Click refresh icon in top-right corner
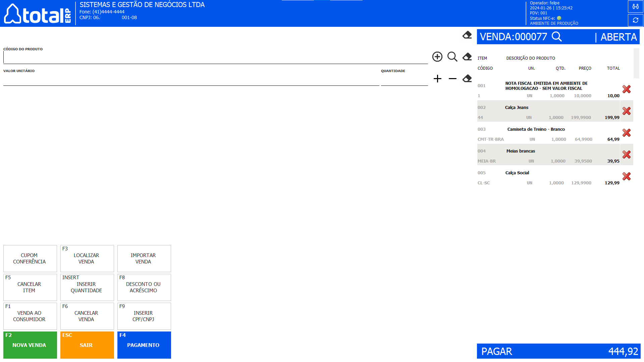Screen dimensions: 644x362 pyautogui.click(x=635, y=20)
